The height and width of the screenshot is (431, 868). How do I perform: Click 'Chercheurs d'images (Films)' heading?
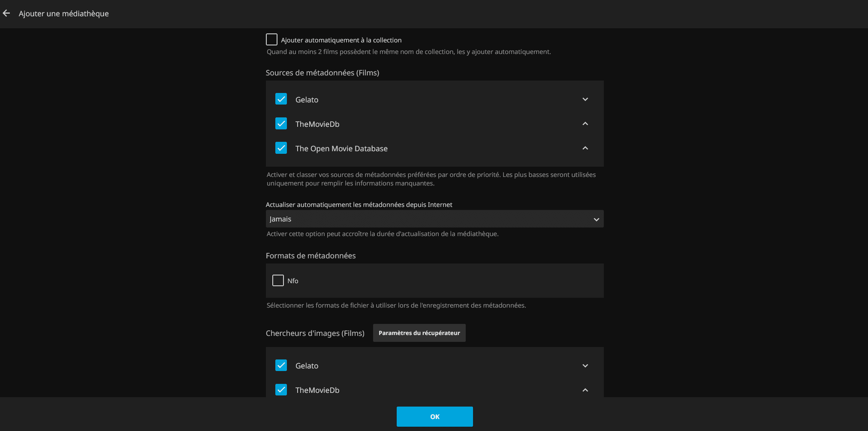click(x=315, y=333)
